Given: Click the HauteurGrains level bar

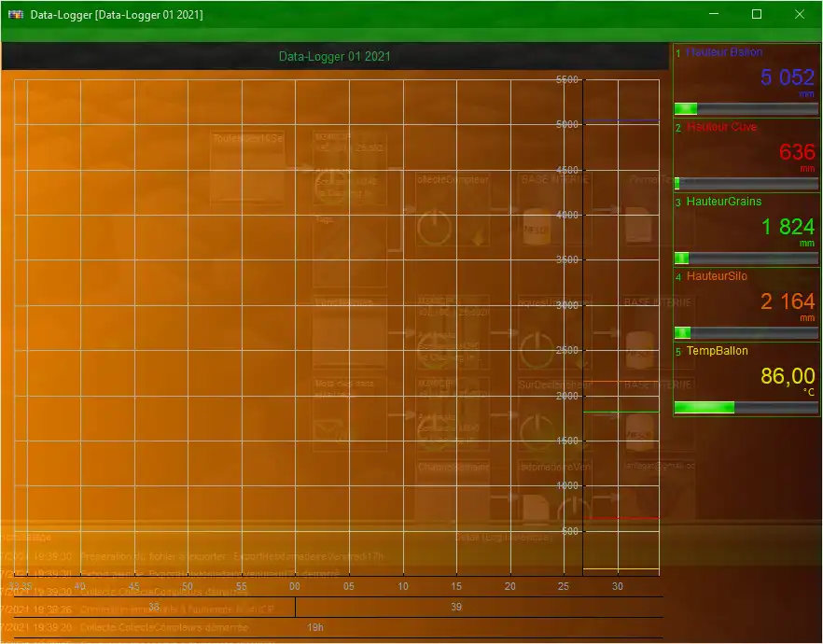Looking at the screenshot, I should (x=746, y=258).
